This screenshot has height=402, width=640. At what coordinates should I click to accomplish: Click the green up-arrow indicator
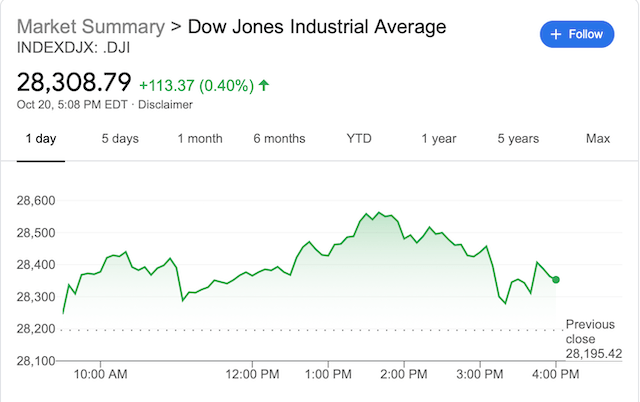(x=264, y=85)
